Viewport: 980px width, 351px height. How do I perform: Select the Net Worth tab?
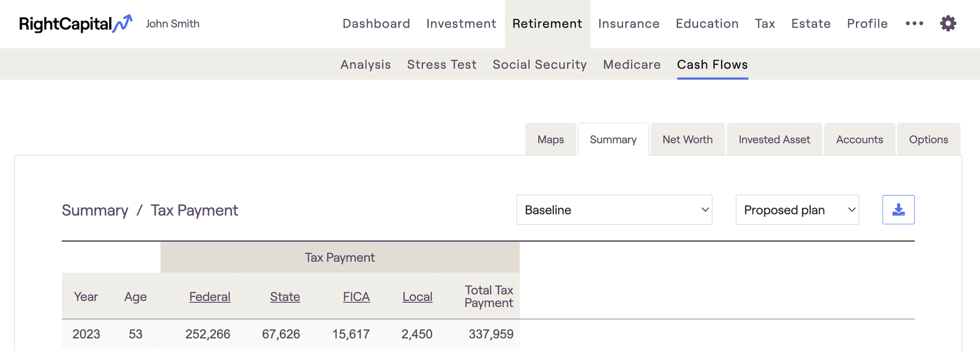(x=687, y=139)
